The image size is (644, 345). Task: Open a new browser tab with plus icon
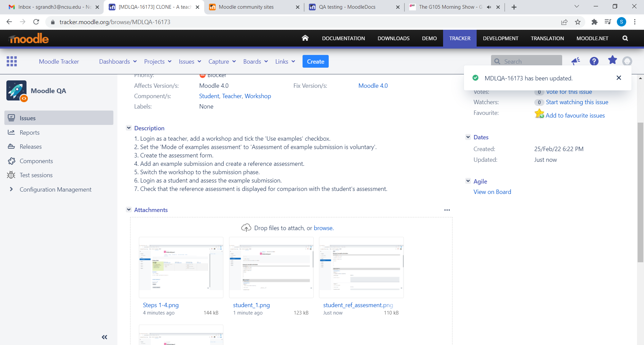point(514,7)
